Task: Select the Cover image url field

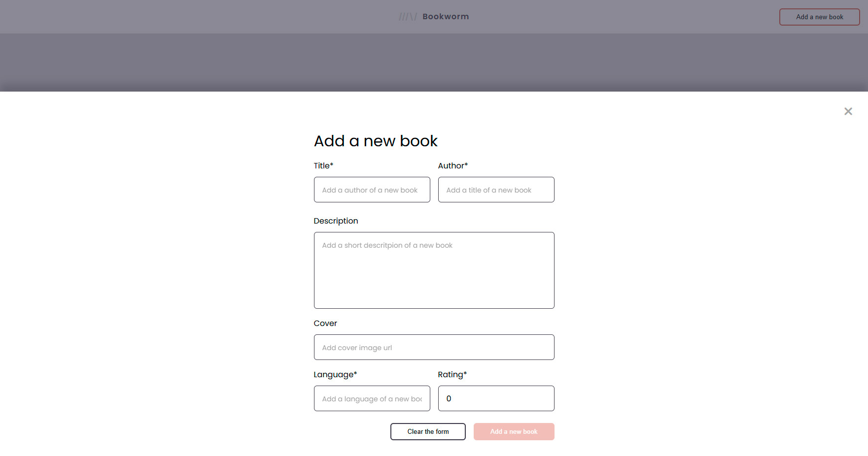Action: pos(434,347)
